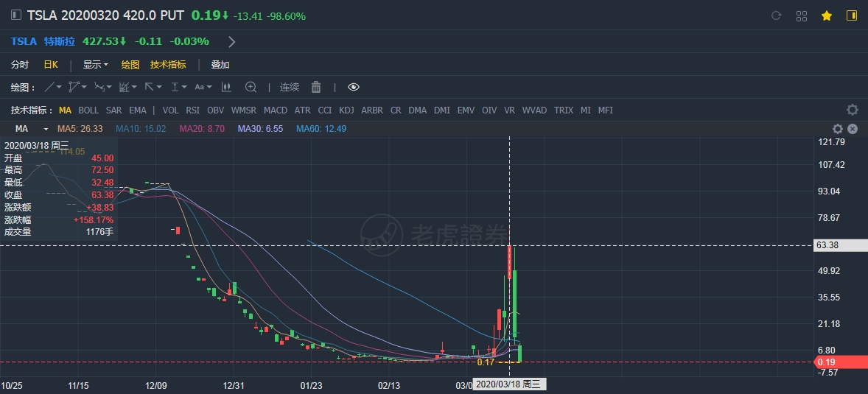
Task: Select the polygon shape drawing tool
Action: (x=74, y=87)
